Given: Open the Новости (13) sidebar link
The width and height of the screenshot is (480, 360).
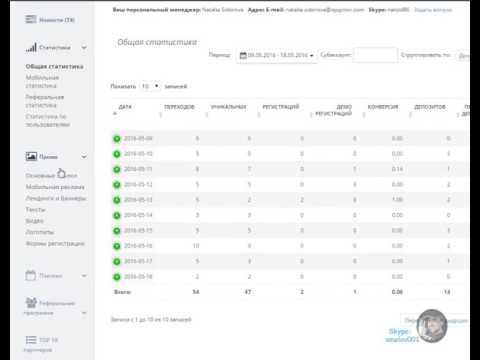Looking at the screenshot, I should tap(57, 20).
